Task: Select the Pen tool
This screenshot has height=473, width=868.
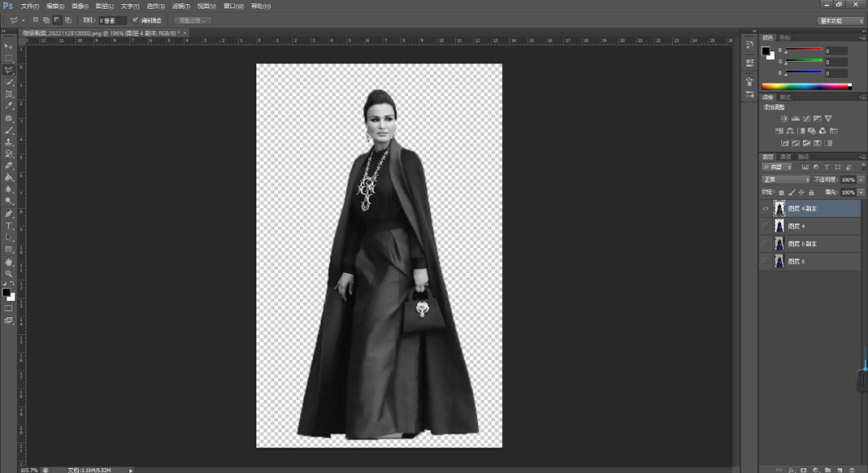Action: point(9,214)
